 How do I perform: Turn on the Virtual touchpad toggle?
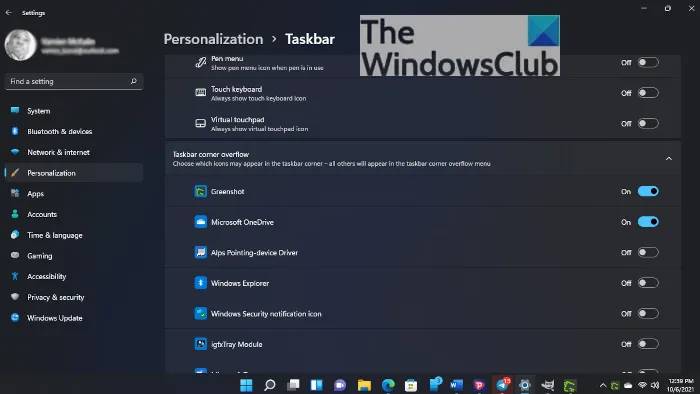click(x=648, y=124)
